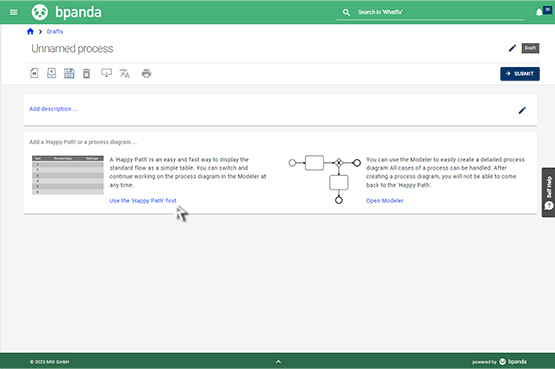
Task: Click the 'Unnamed process' title text
Action: 72,48
